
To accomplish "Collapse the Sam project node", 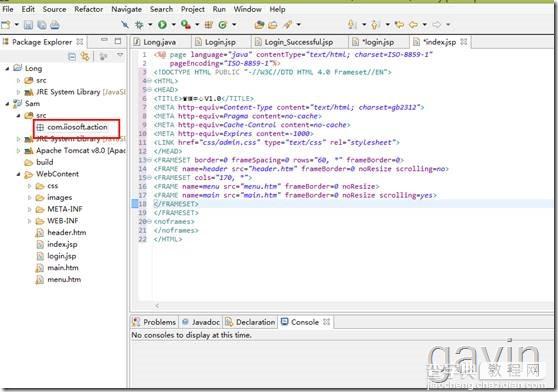I will 7,104.
